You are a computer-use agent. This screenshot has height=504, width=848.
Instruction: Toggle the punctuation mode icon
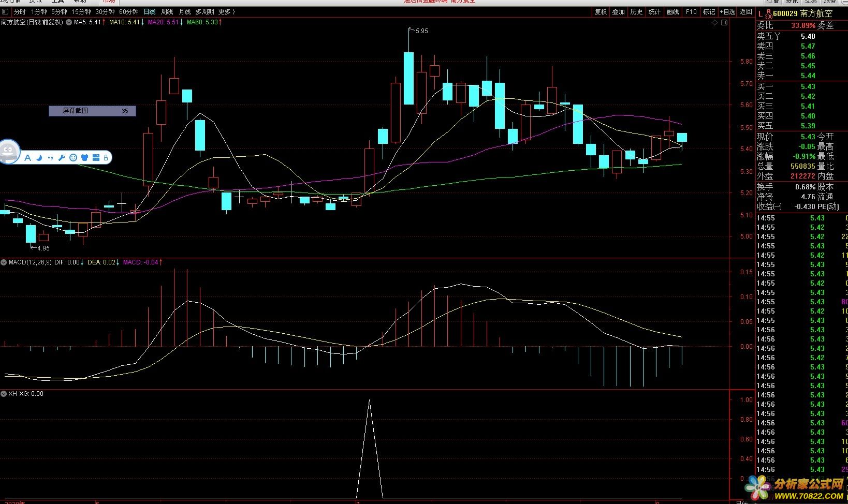(50, 158)
